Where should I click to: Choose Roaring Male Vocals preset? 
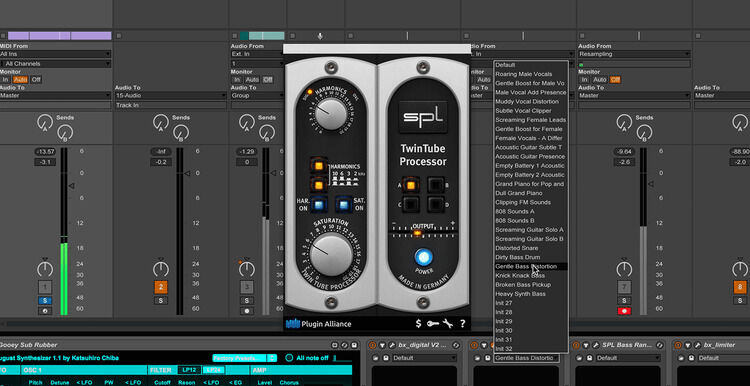point(530,74)
